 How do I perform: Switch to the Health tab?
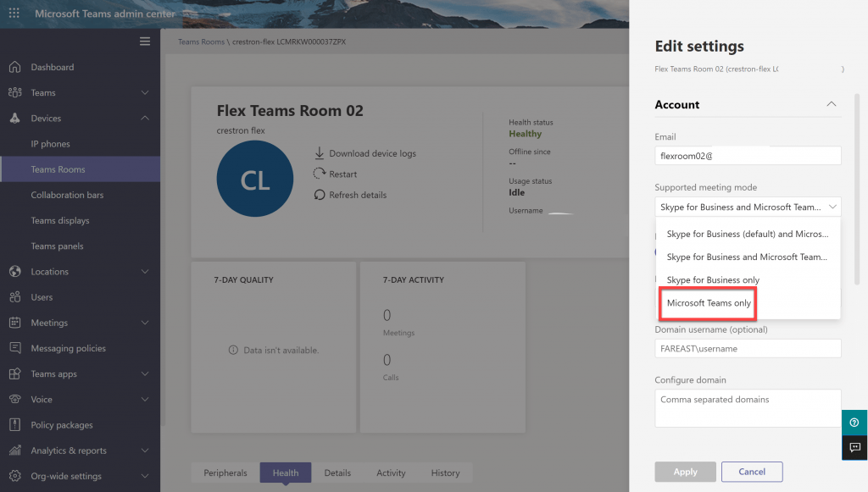click(x=286, y=473)
